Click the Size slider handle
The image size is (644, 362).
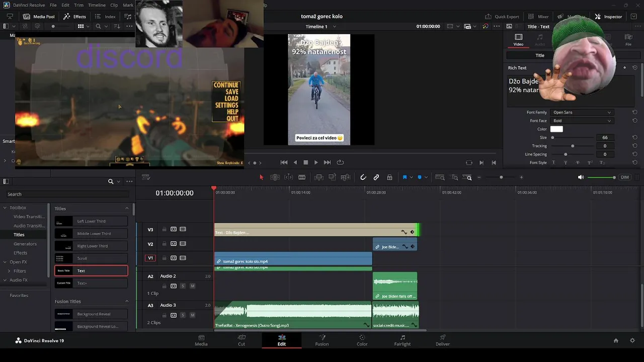tap(552, 137)
